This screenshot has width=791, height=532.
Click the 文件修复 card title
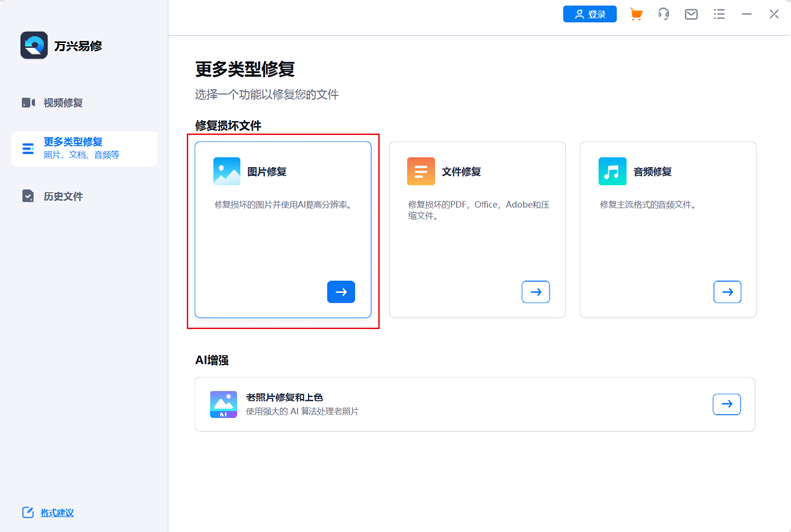[x=461, y=172]
